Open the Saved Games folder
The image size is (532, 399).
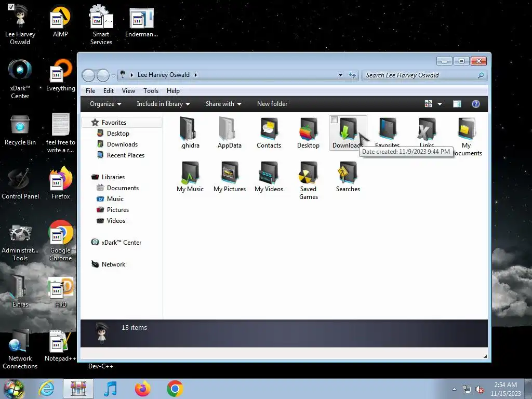308,180
